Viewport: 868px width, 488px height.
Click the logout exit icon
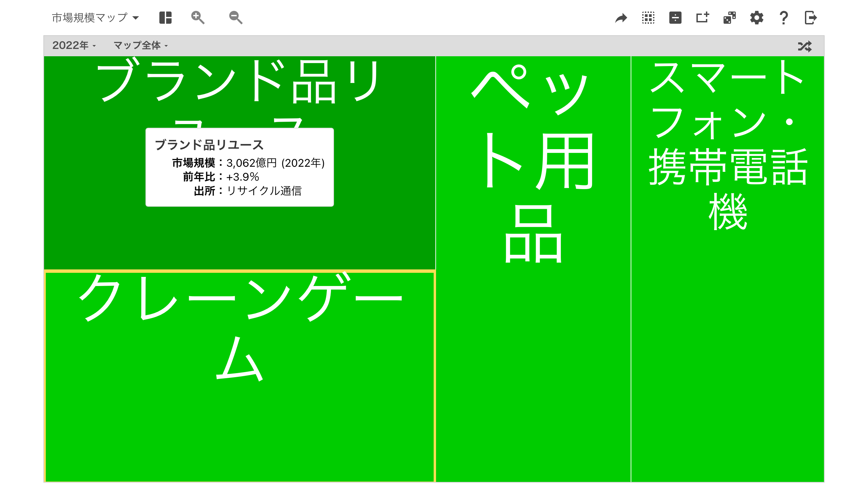pyautogui.click(x=811, y=18)
